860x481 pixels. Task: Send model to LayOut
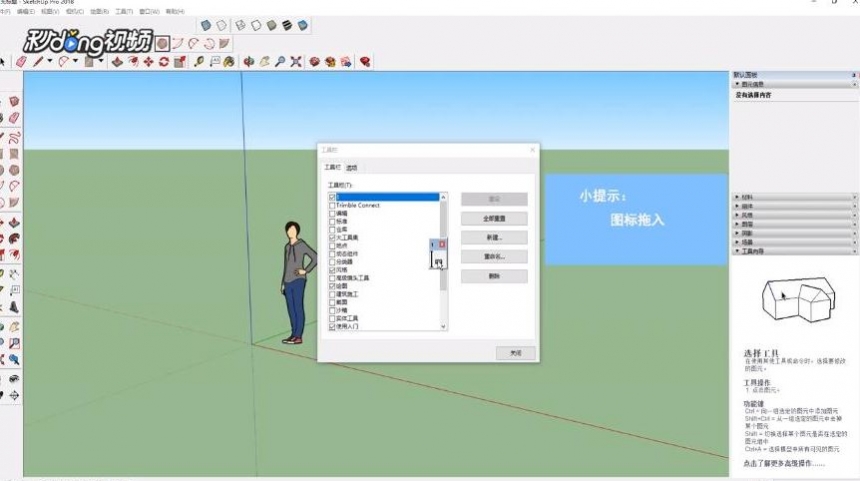pyautogui.click(x=346, y=62)
